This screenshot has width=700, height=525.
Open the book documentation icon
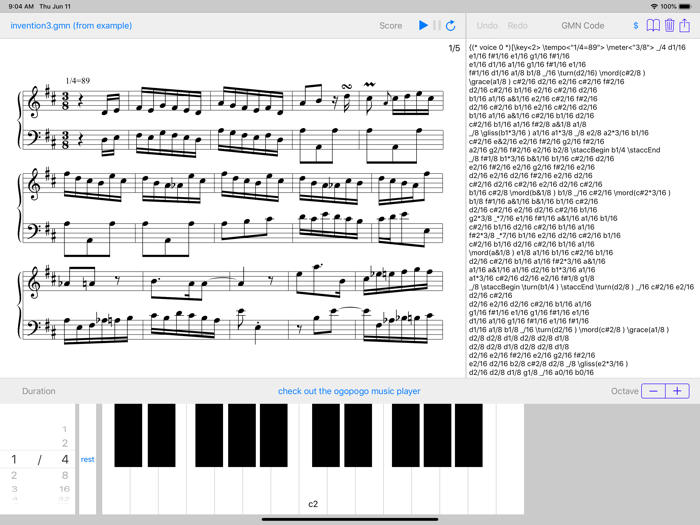click(653, 25)
